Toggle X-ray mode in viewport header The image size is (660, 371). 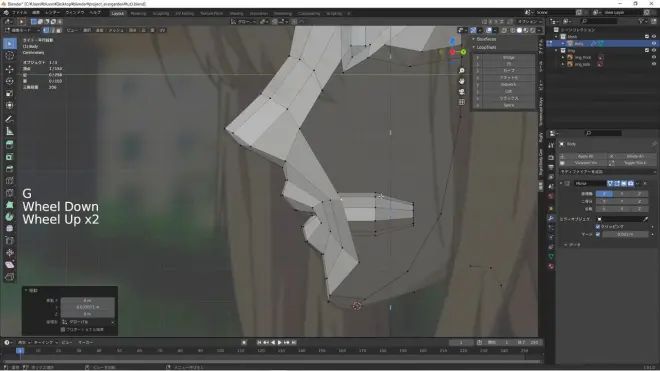pyautogui.click(x=504, y=30)
